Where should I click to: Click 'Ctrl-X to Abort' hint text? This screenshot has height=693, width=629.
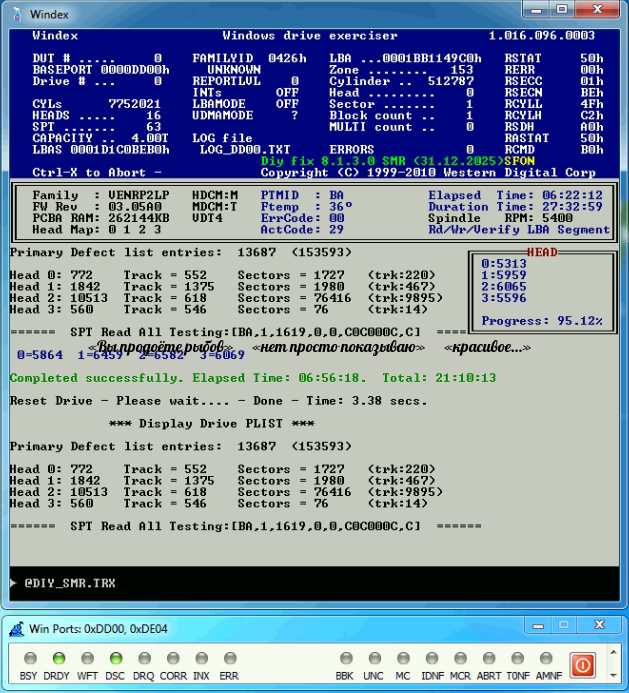(89, 172)
